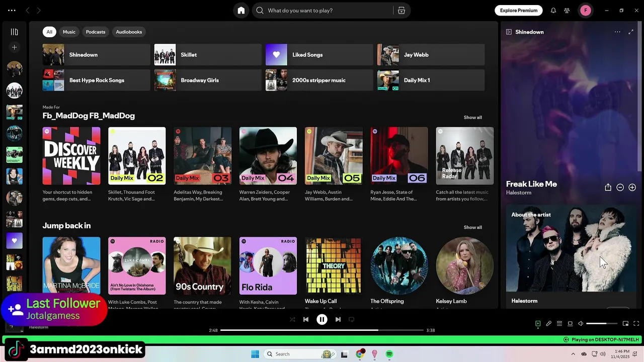Image resolution: width=644 pixels, height=362 pixels.
Task: Mute playback with the speaker icon
Action: point(581,324)
